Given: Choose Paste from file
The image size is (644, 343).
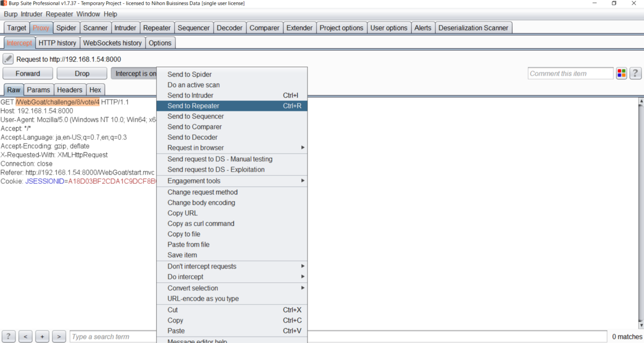Looking at the screenshot, I should 232,244.
